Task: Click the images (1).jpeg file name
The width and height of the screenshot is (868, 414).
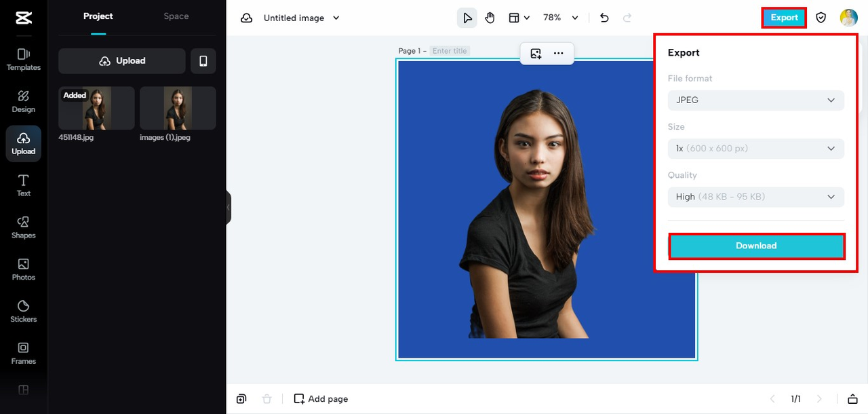Action: pyautogui.click(x=165, y=138)
